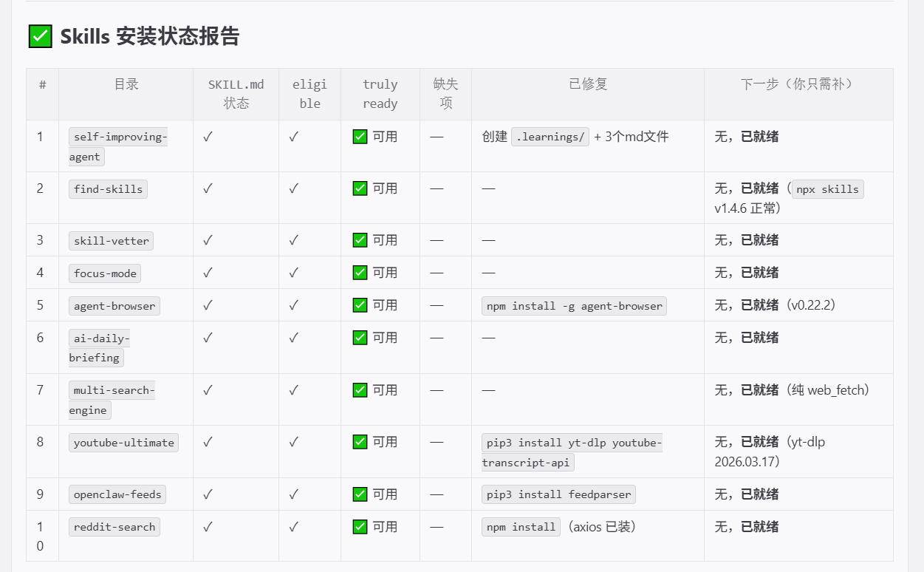Click the SKILL.md status tick for openclaw-feeds

coord(208,494)
